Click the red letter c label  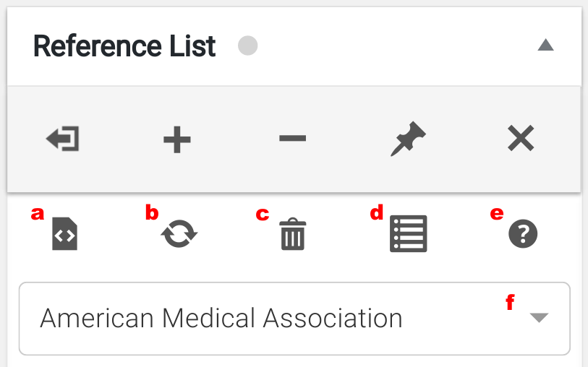[x=263, y=214]
